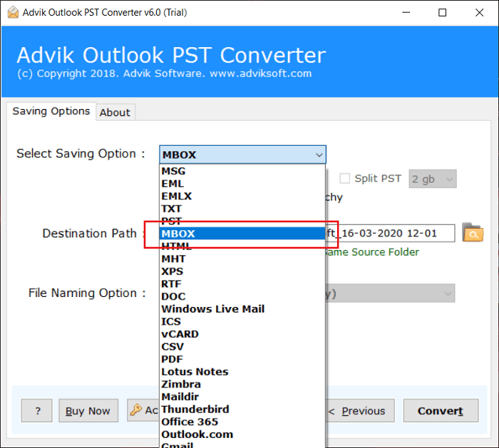
Task: Choose CSV from the saving list
Action: [x=242, y=347]
